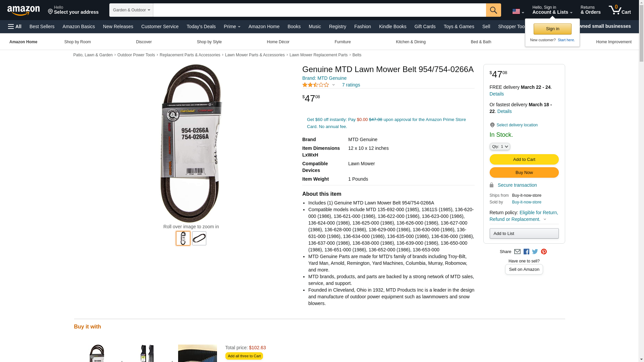The width and height of the screenshot is (644, 362).
Task: Share product on Pinterest icon
Action: point(544,252)
